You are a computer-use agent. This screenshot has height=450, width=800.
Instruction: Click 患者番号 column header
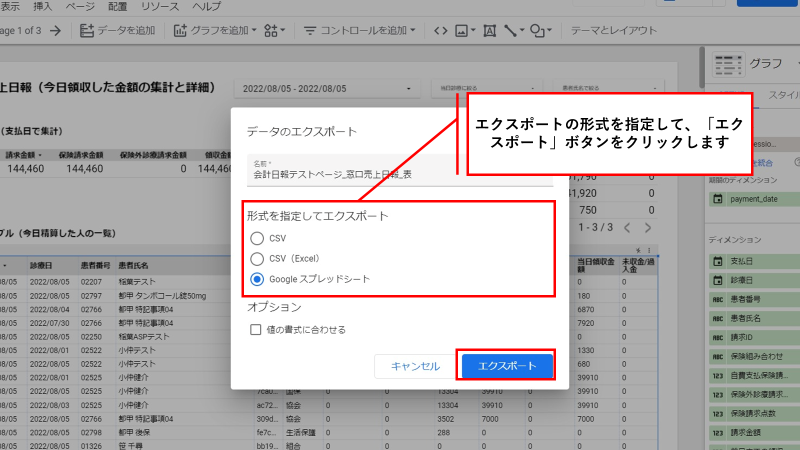click(95, 265)
